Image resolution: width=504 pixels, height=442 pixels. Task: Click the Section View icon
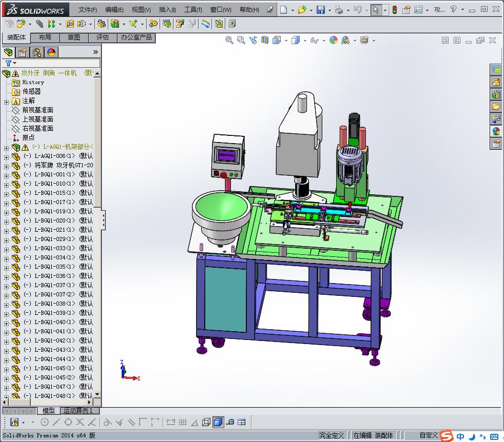coord(265,40)
